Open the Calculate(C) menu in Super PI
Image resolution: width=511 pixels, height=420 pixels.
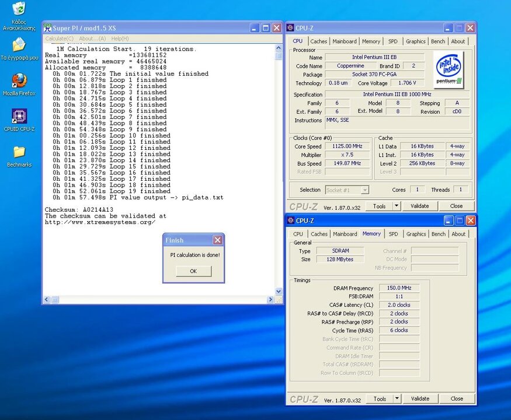[x=60, y=38]
